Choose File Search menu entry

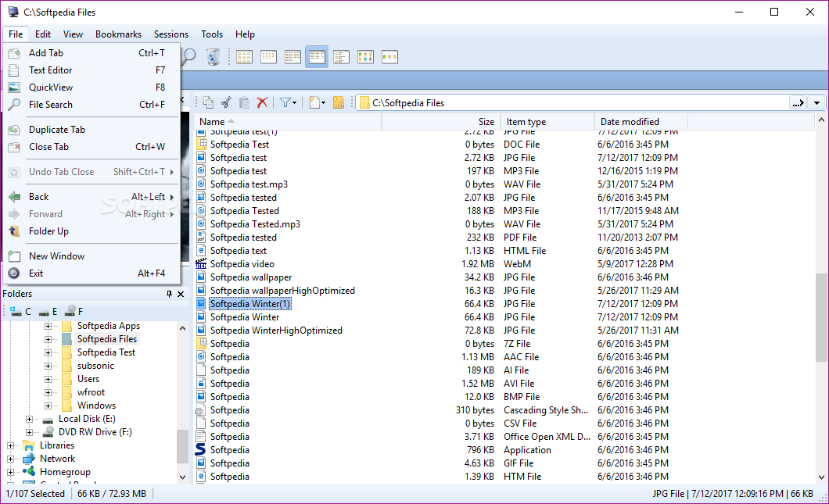point(92,105)
